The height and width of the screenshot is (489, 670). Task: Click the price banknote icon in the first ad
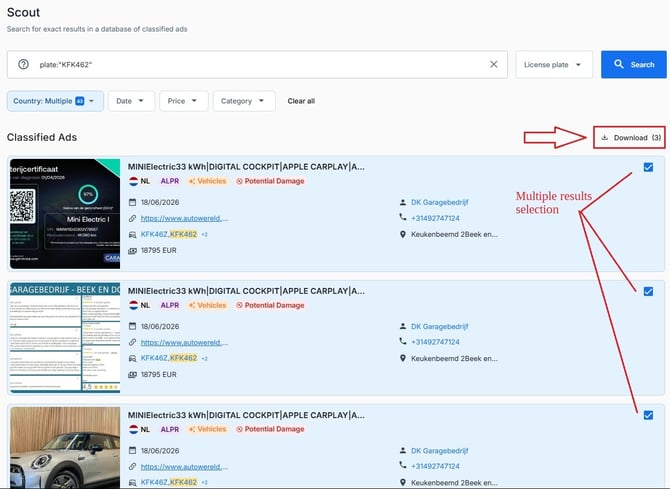[132, 251]
